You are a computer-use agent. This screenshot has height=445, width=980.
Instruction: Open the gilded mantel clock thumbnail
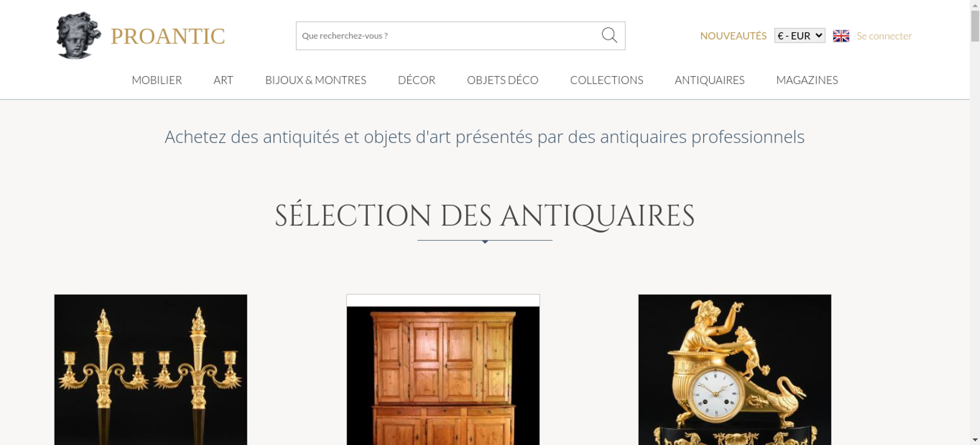(x=735, y=370)
